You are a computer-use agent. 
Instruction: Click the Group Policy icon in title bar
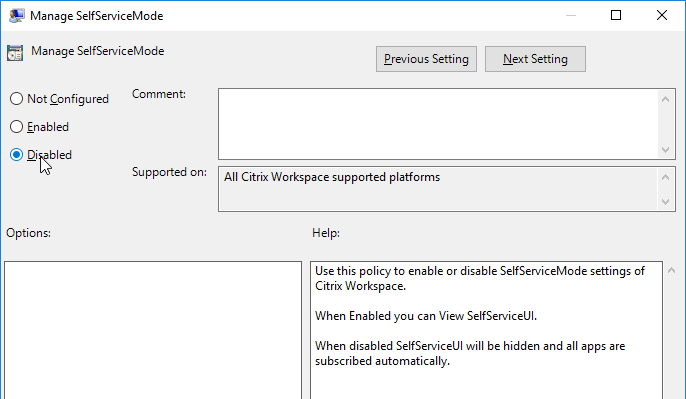[16, 16]
